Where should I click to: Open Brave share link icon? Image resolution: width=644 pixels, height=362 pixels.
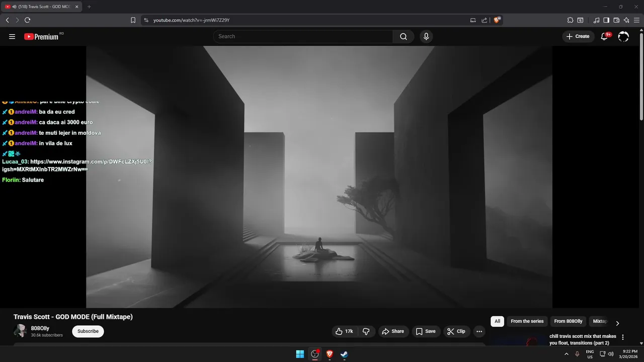[485, 20]
